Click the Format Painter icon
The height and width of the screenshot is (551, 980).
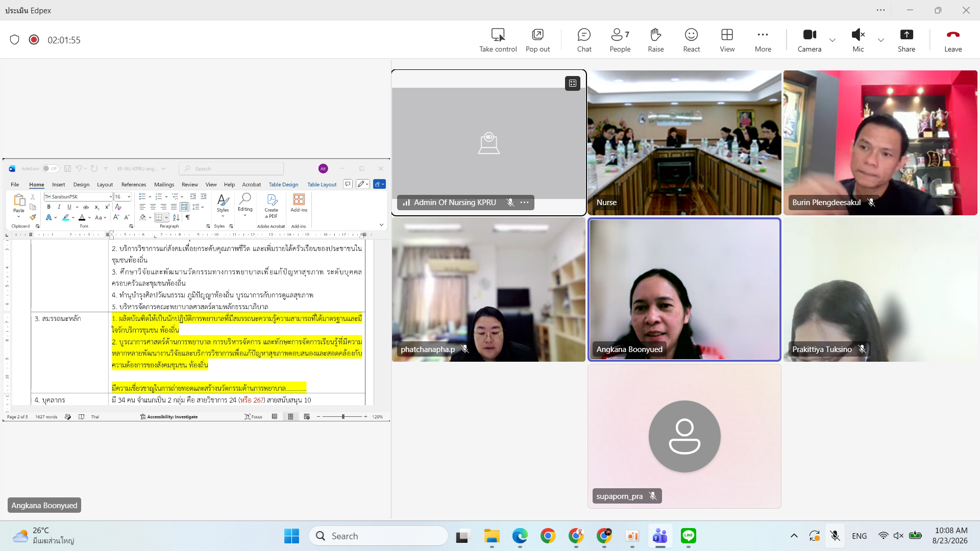point(33,217)
